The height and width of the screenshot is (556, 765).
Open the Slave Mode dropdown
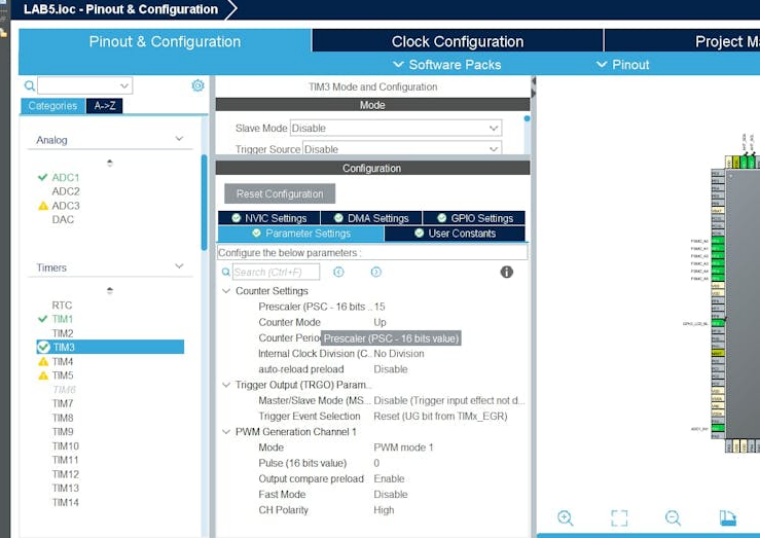pyautogui.click(x=395, y=128)
